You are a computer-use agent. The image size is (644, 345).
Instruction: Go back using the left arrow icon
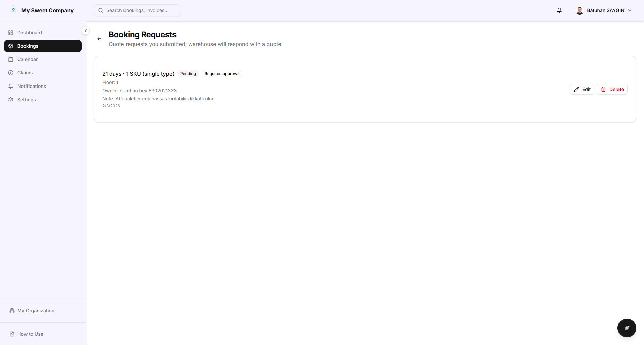pyautogui.click(x=99, y=39)
